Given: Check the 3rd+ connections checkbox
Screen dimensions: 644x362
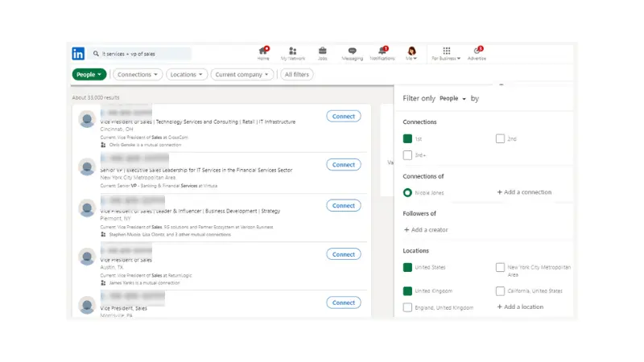Looking at the screenshot, I should click(x=407, y=155).
